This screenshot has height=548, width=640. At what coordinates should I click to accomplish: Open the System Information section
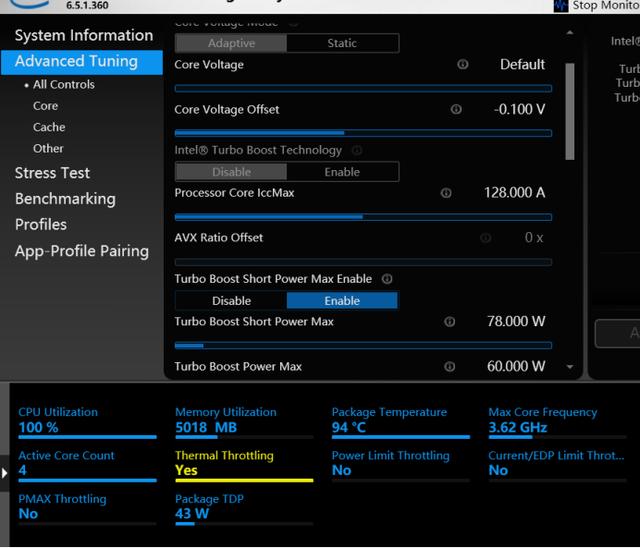point(84,35)
